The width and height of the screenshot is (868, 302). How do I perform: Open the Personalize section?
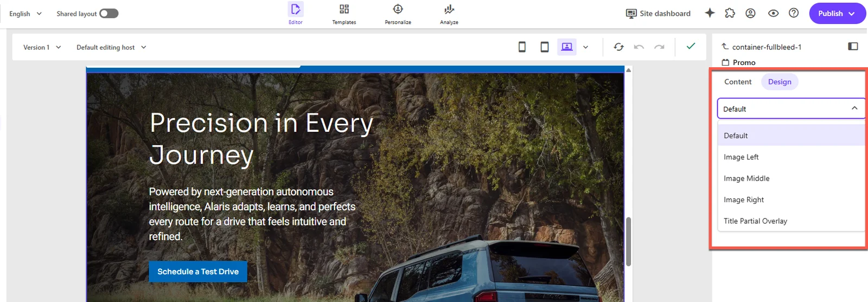(x=398, y=14)
